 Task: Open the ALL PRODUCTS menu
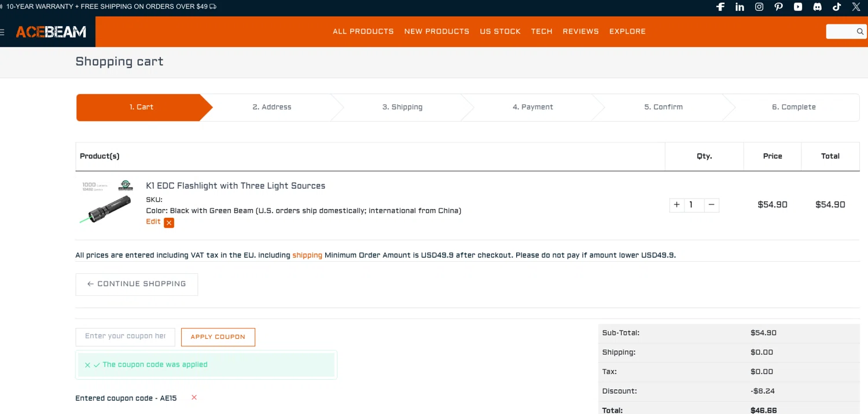(x=363, y=31)
